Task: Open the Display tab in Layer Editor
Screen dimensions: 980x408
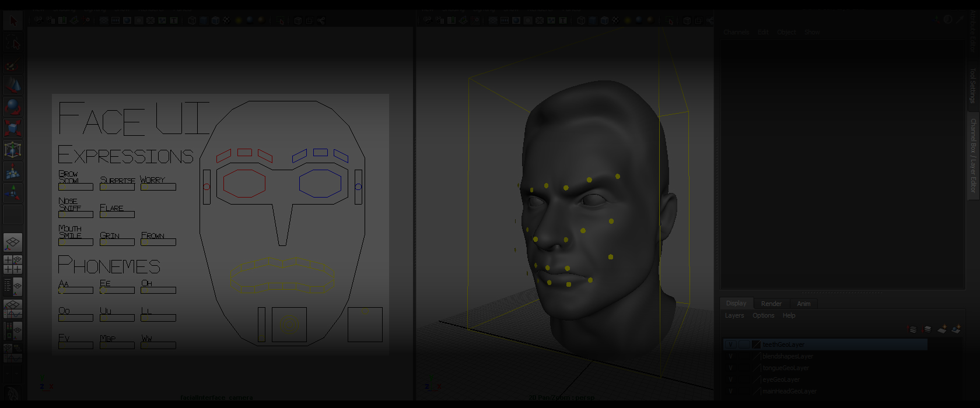Action: tap(736, 304)
